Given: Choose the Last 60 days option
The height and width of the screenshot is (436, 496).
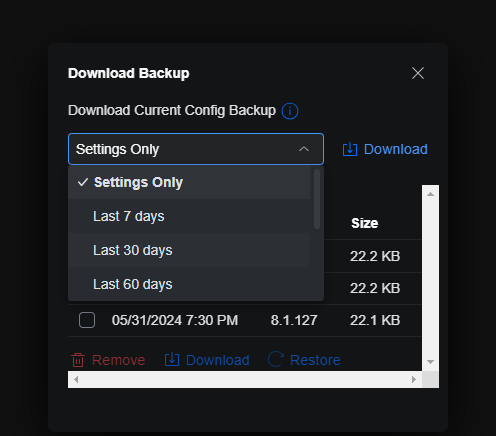Looking at the screenshot, I should click(189, 284).
